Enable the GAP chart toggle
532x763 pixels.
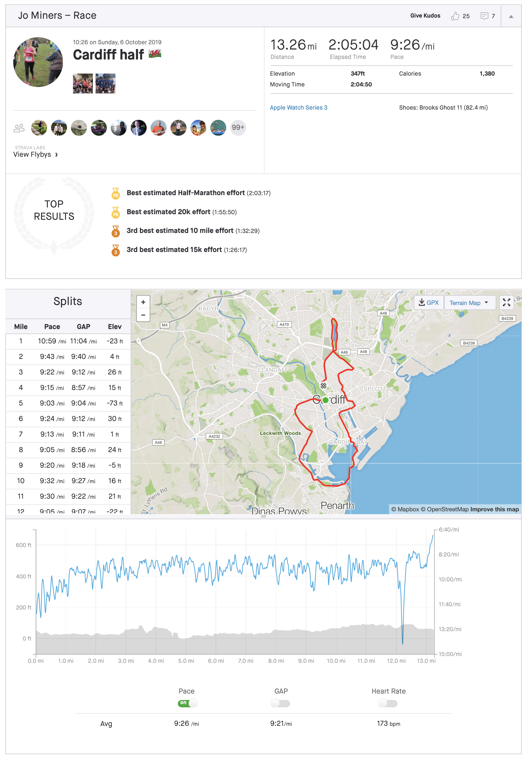(x=280, y=703)
